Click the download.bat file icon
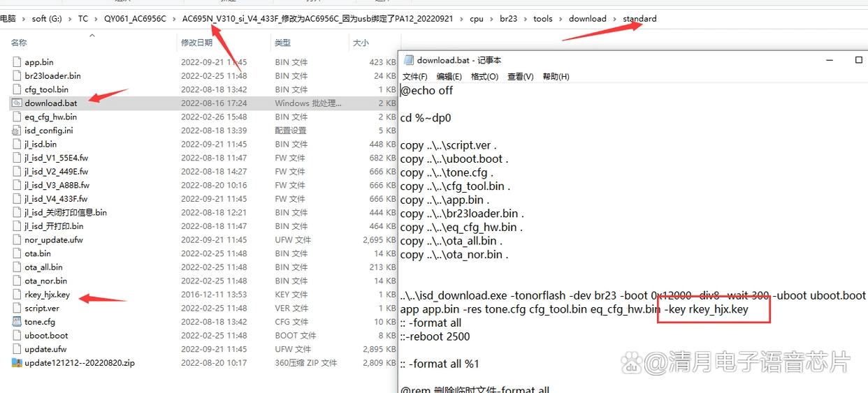The height and width of the screenshot is (393, 868). click(17, 103)
